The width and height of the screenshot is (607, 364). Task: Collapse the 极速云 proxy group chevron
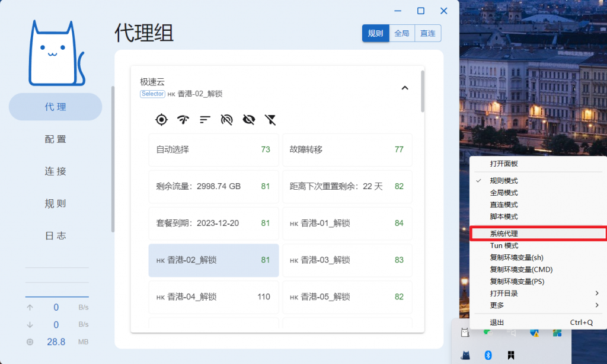click(405, 88)
